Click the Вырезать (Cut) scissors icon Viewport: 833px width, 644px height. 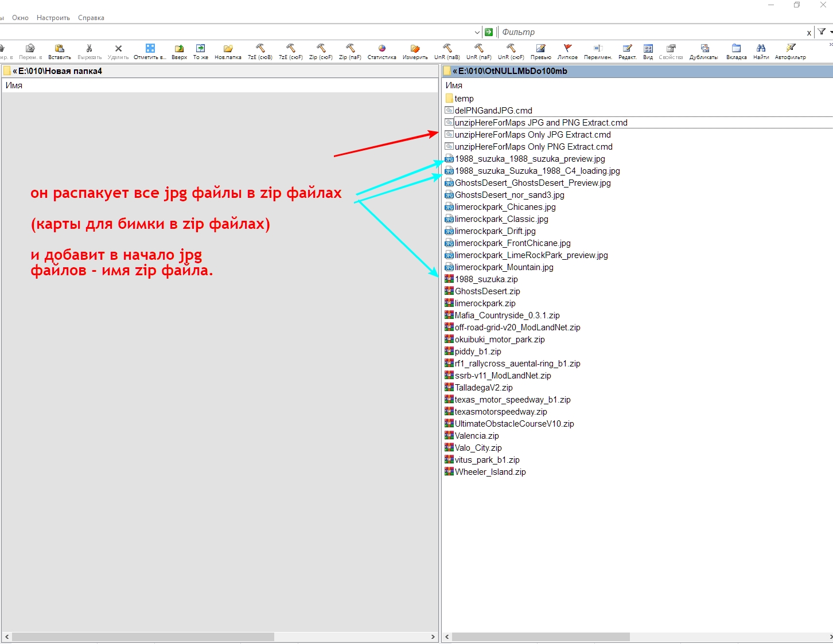click(89, 48)
